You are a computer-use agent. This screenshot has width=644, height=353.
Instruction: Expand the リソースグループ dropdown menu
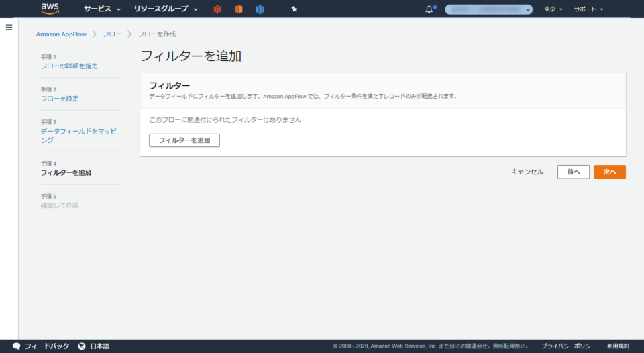pos(166,9)
